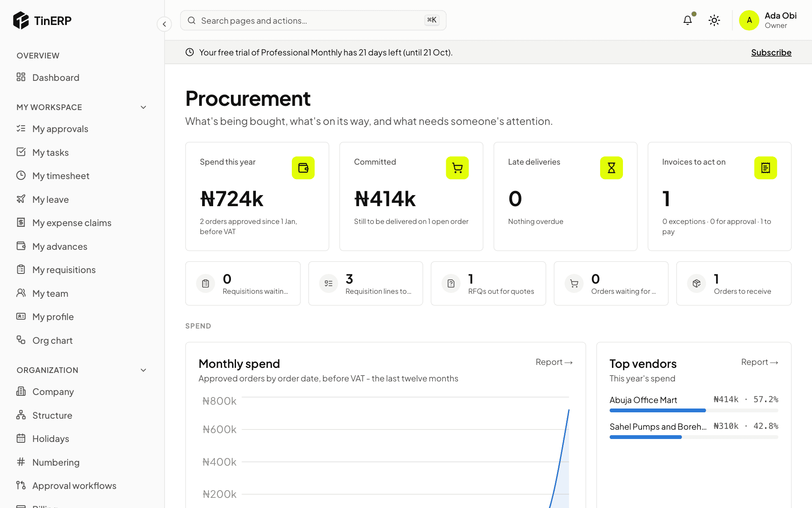This screenshot has height=508, width=812.
Task: Open the Dashboard menu item
Action: (82, 77)
